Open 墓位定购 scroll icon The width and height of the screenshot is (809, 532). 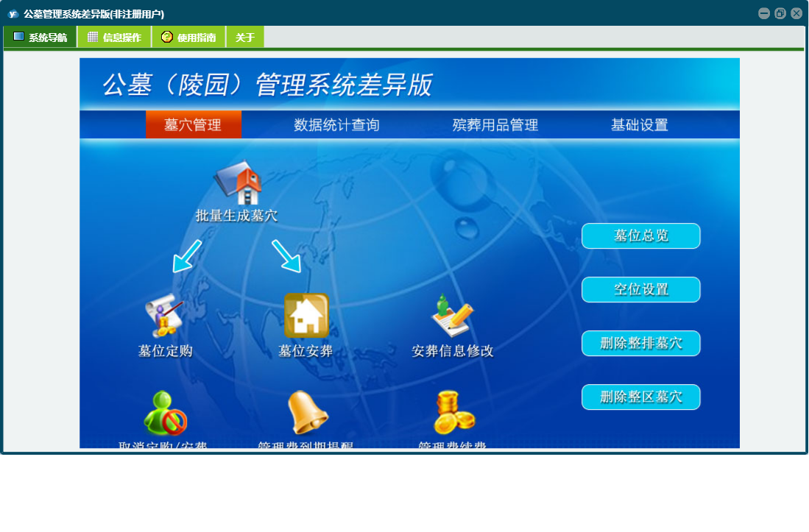point(164,316)
